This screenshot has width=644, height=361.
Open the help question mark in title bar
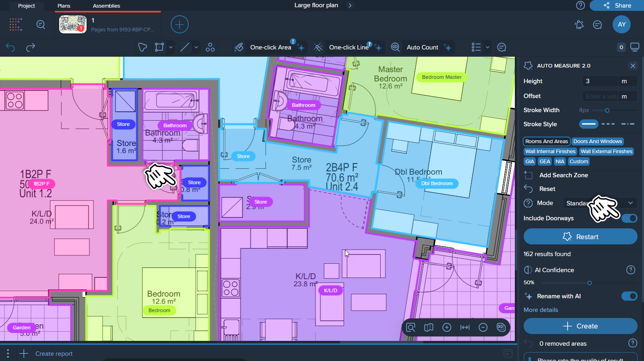tap(580, 5)
